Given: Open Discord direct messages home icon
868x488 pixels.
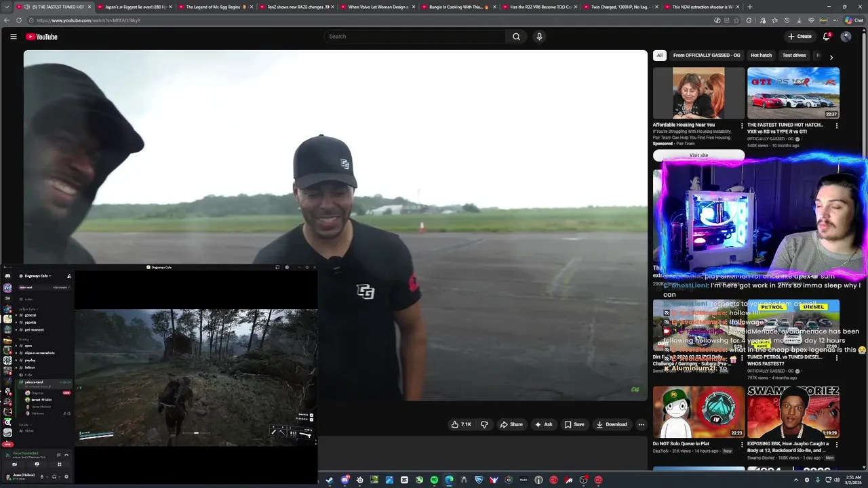Looking at the screenshot, I should pyautogui.click(x=7, y=276).
